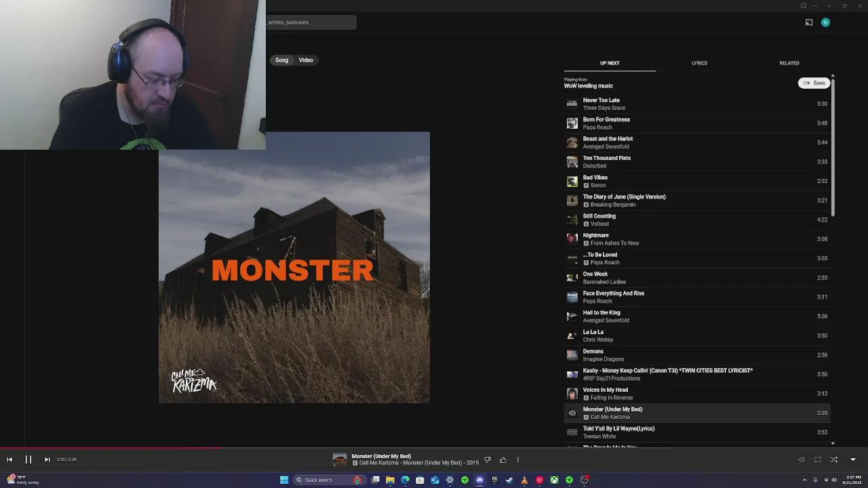Skip to the next track
Screen dimensions: 868x488
coord(47,460)
